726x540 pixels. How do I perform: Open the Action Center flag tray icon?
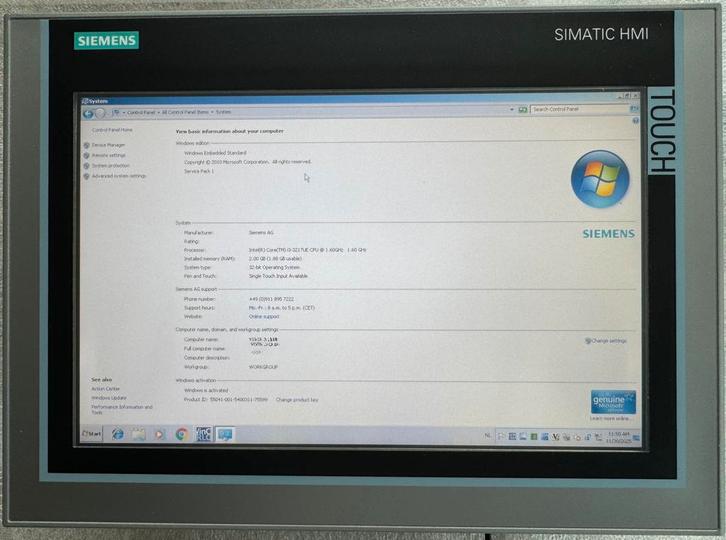point(501,436)
